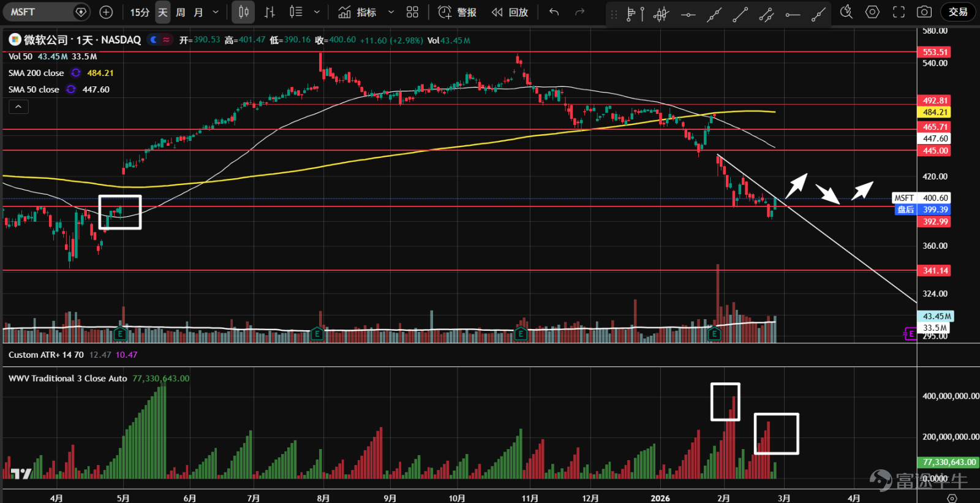Click the MSFT symbol search box
The height and width of the screenshot is (503, 980).
tap(46, 12)
